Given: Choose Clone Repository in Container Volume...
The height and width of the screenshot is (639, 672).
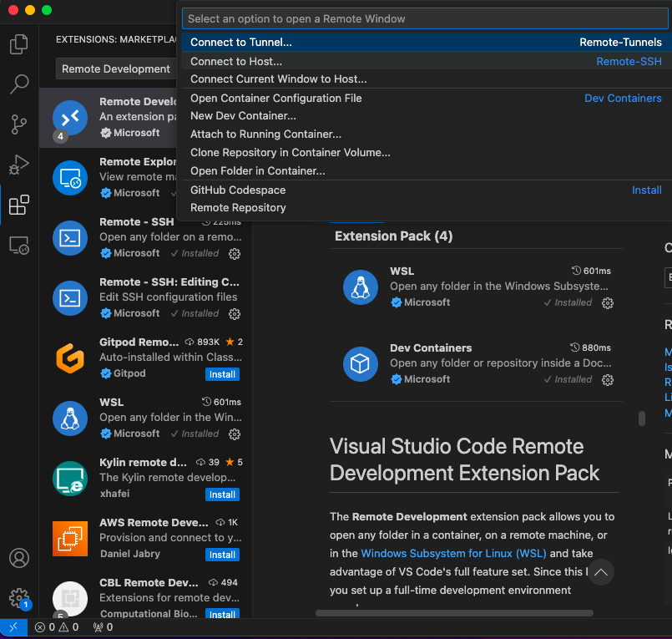Looking at the screenshot, I should pyautogui.click(x=427, y=153).
